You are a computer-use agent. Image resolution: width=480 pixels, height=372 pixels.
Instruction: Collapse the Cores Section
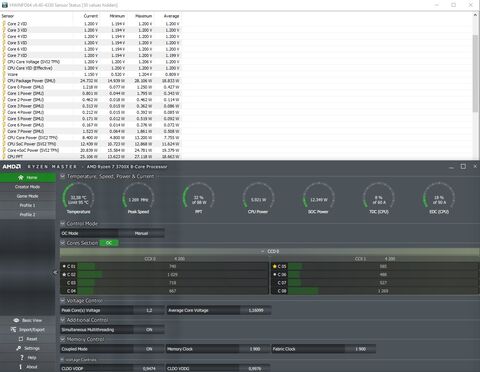[x=62, y=243]
